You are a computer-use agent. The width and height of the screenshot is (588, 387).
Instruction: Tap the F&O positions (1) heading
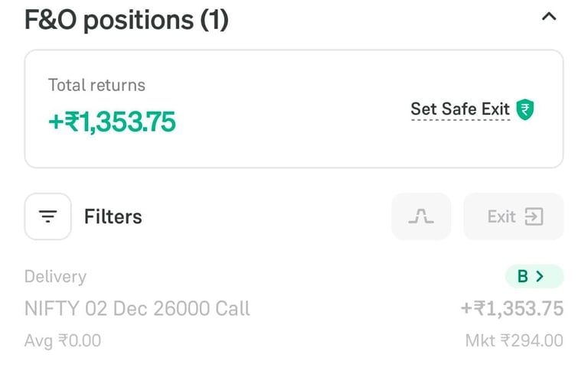coord(126,20)
